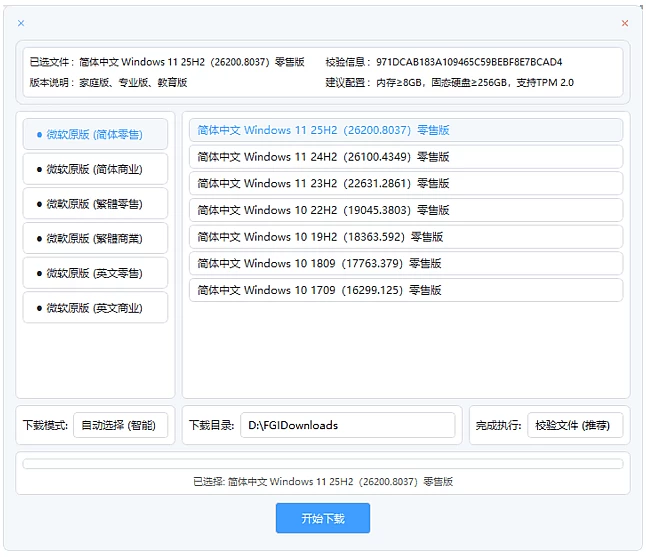Select 微软原版 (简体零售) category
Viewport: 646px width, 557px height.
[x=95, y=134]
